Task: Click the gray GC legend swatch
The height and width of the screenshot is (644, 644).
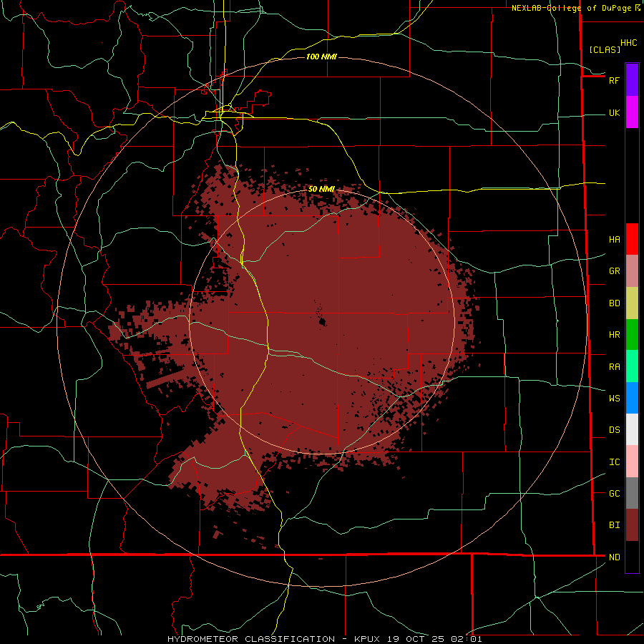Action: pyautogui.click(x=632, y=493)
